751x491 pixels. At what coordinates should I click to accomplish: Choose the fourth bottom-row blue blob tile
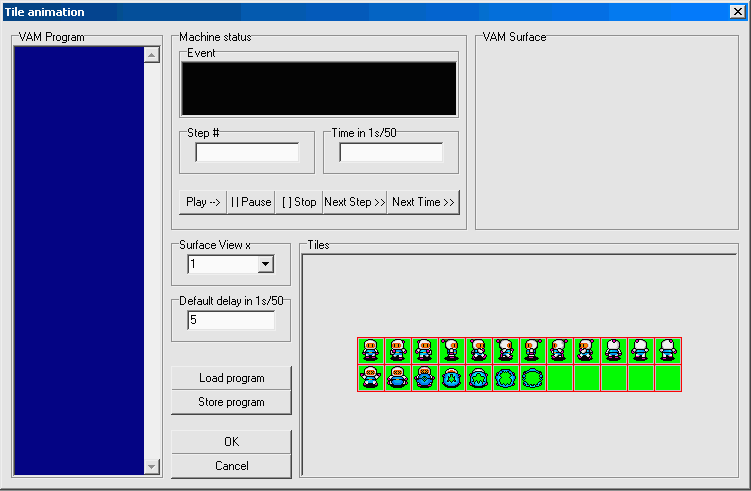pyautogui.click(x=452, y=378)
